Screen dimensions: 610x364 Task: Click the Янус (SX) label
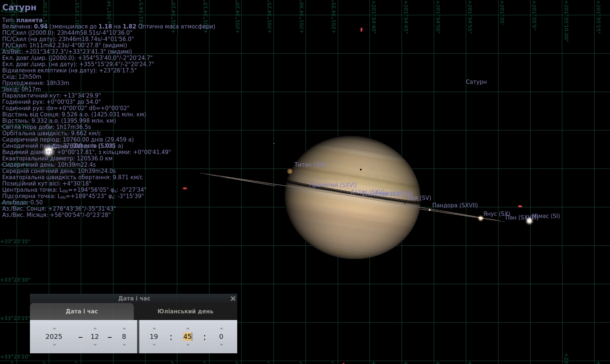click(x=497, y=214)
